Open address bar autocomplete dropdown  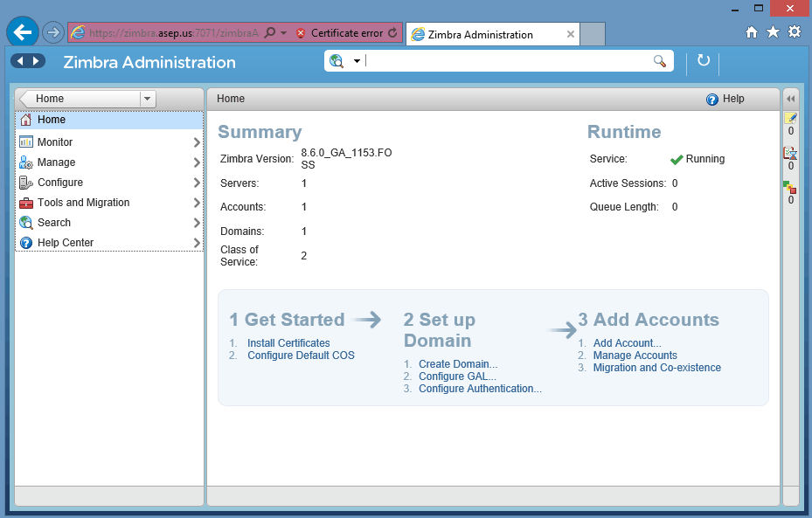tap(284, 32)
